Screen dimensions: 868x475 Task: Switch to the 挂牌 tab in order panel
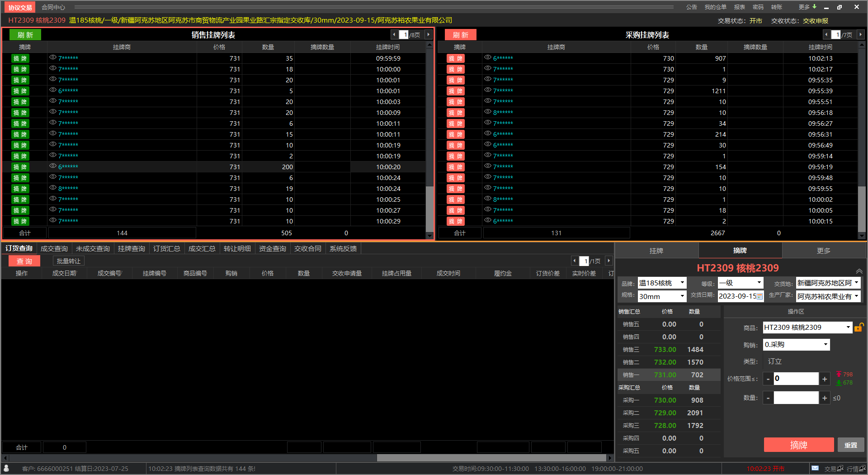(x=656, y=251)
